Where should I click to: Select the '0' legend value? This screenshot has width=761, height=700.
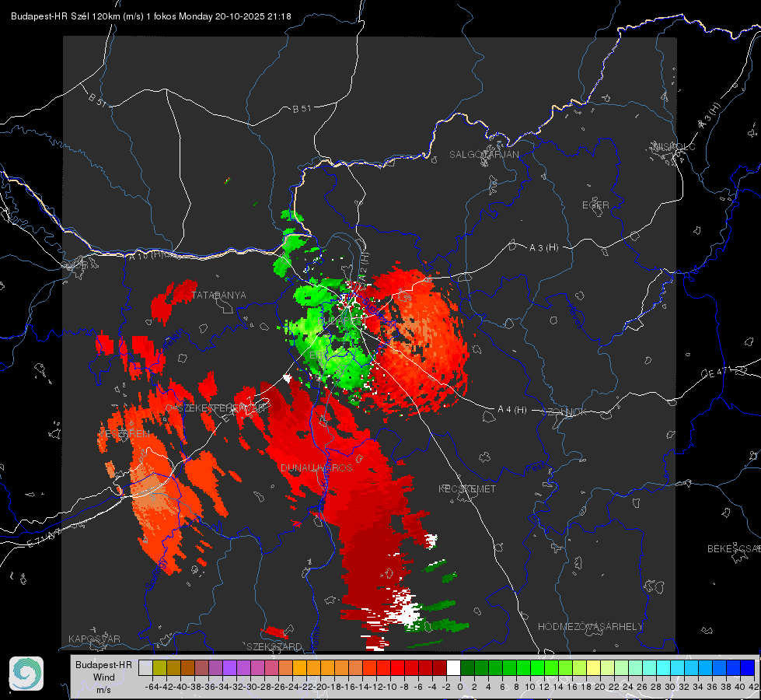pos(460,687)
